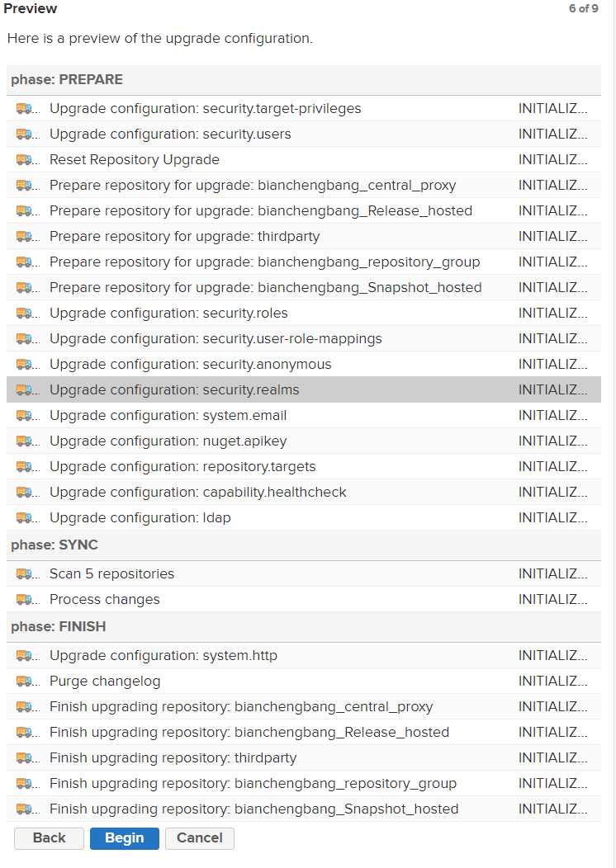Click truck icon beside security.target-privileges row
This screenshot has height=868, width=616.
(25, 109)
